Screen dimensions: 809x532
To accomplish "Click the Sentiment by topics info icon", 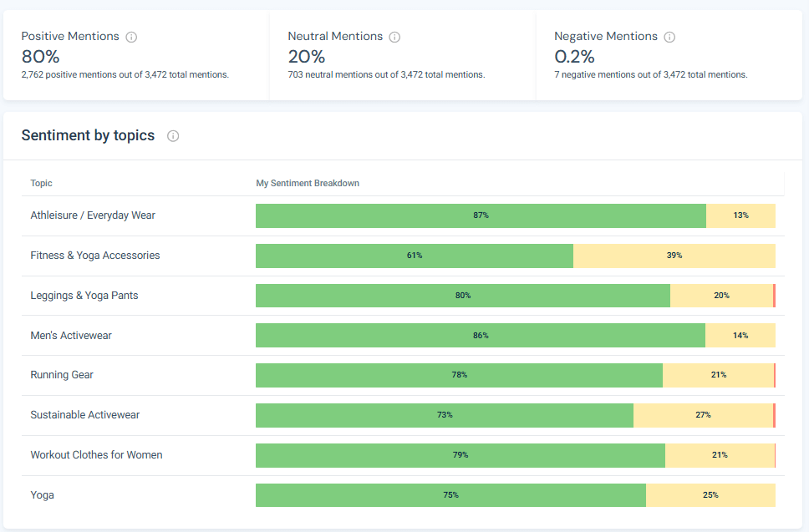I will tap(172, 135).
